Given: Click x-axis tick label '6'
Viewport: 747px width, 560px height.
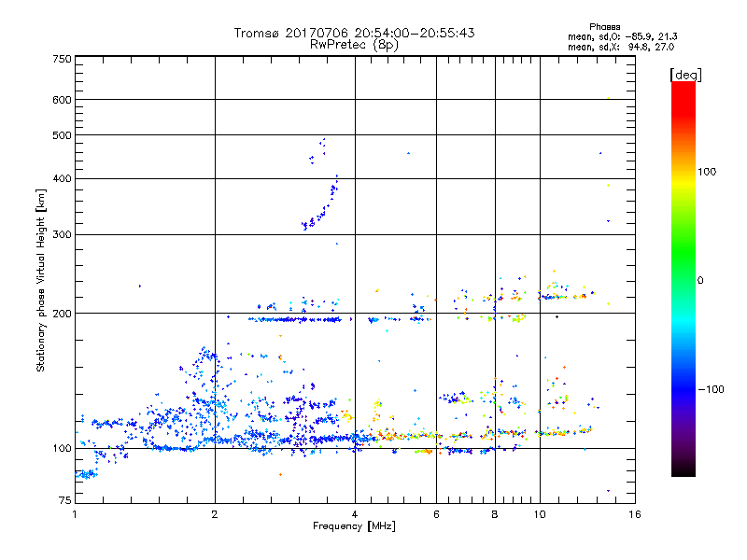Looking at the screenshot, I should point(436,514).
